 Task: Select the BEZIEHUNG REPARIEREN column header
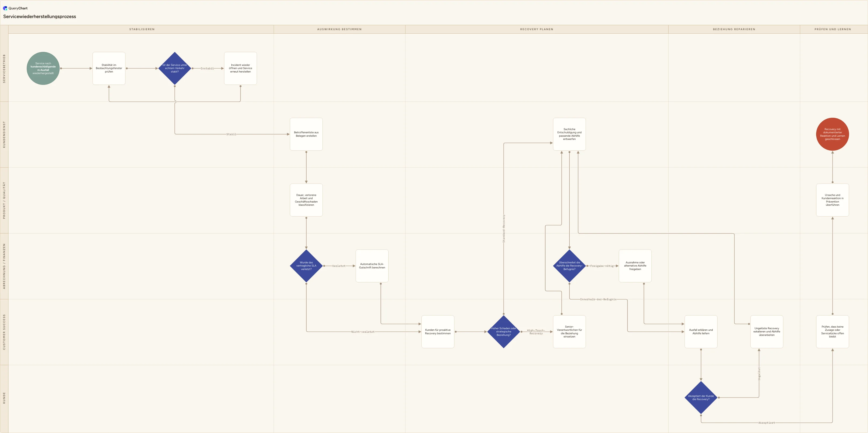734,29
